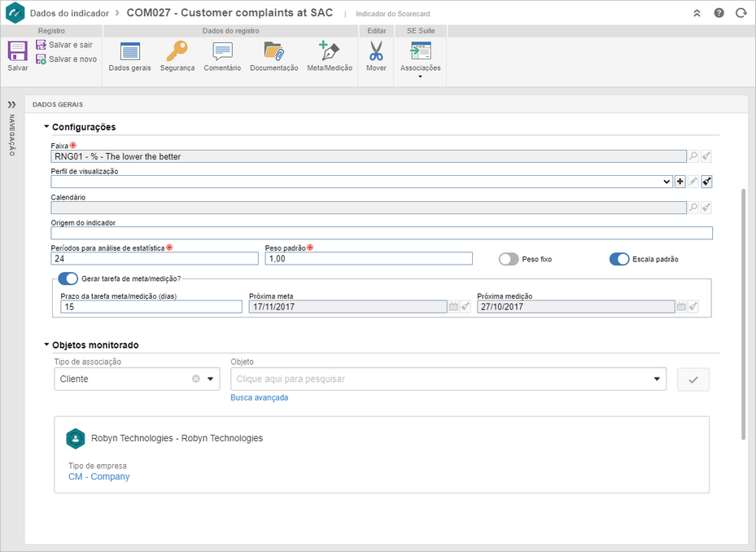Click the Origem do indicador input field
The height and width of the screenshot is (552, 756).
(x=382, y=233)
